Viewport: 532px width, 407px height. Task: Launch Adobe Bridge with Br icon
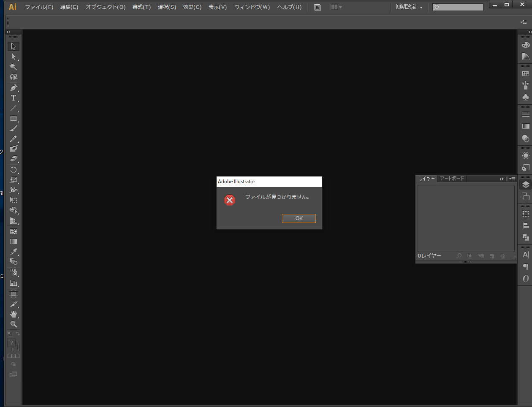(318, 7)
